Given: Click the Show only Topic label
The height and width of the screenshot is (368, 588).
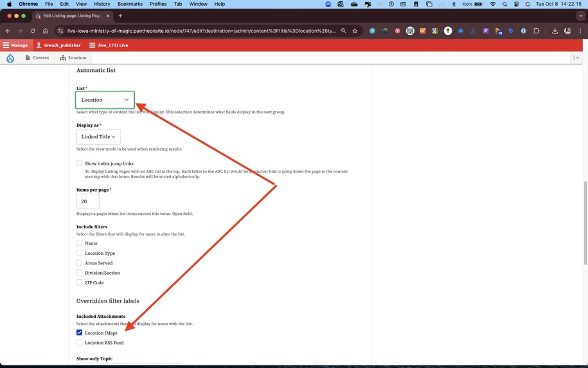Looking at the screenshot, I should [x=94, y=358].
